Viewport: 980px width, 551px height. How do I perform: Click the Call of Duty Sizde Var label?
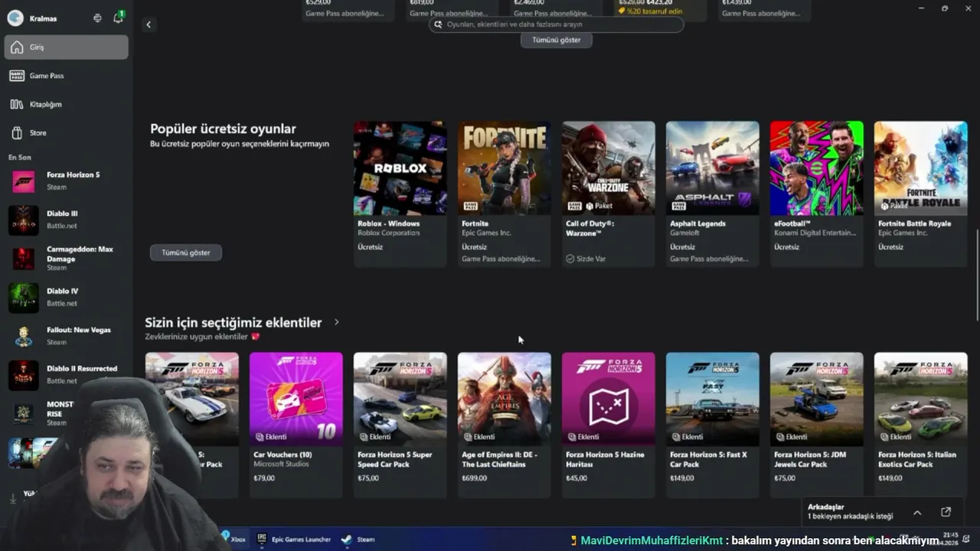tap(586, 259)
